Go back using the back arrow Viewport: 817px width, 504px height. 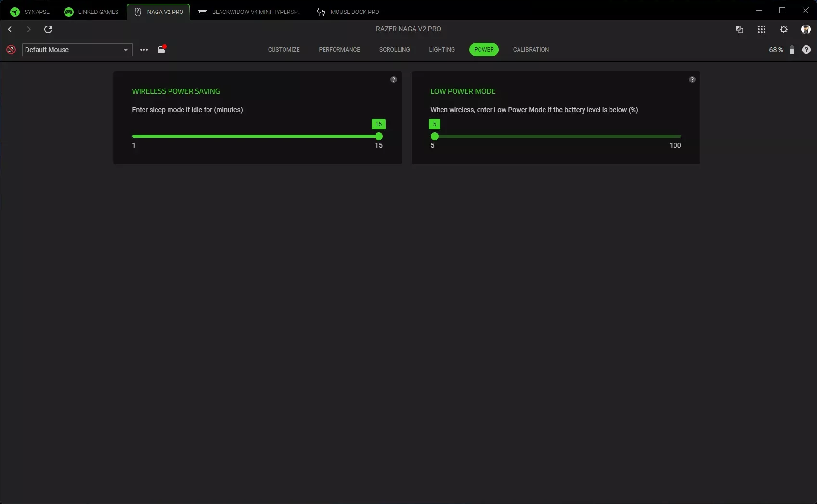click(x=10, y=29)
